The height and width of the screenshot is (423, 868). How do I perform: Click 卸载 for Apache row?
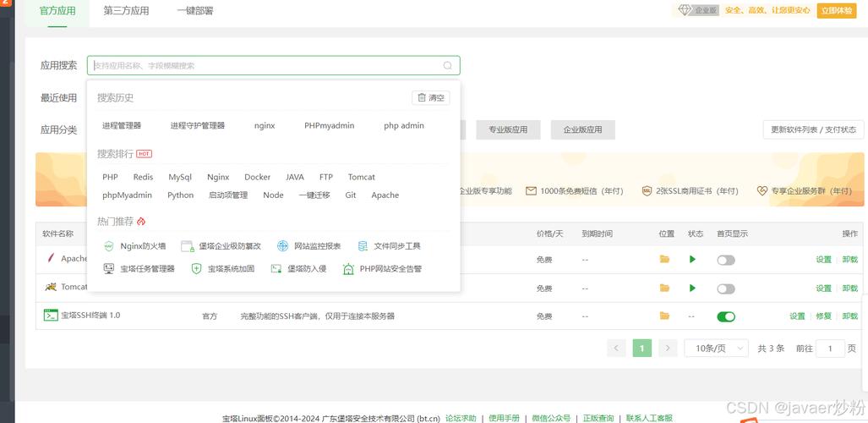pos(849,259)
